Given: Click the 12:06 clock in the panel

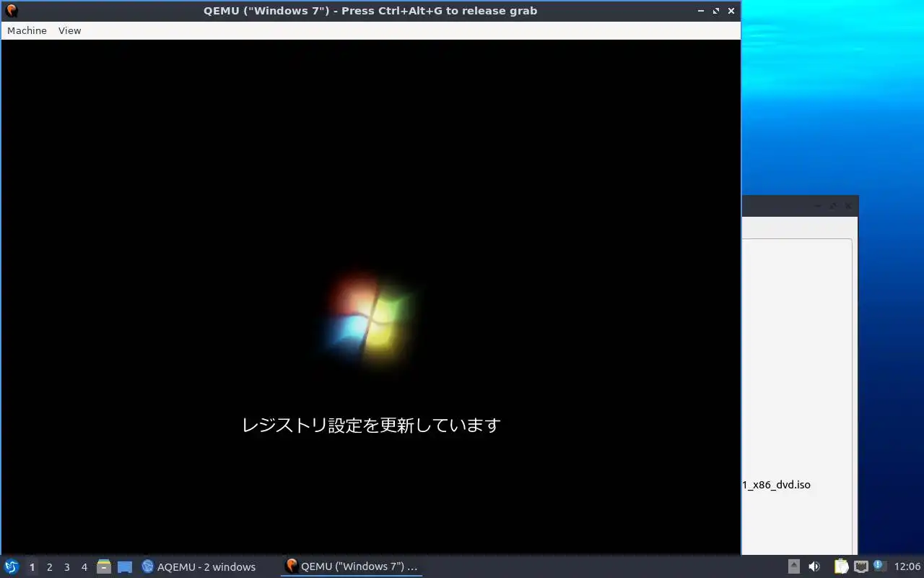Looking at the screenshot, I should 907,566.
